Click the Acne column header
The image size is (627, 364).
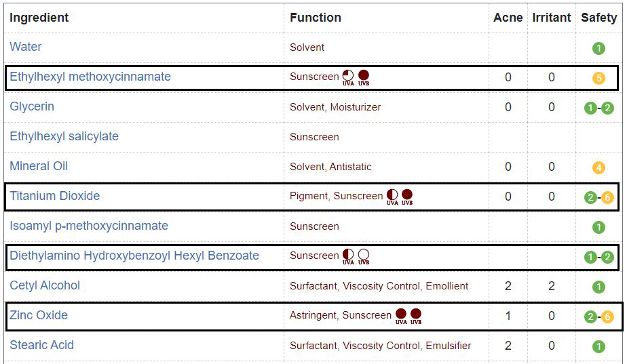[508, 18]
